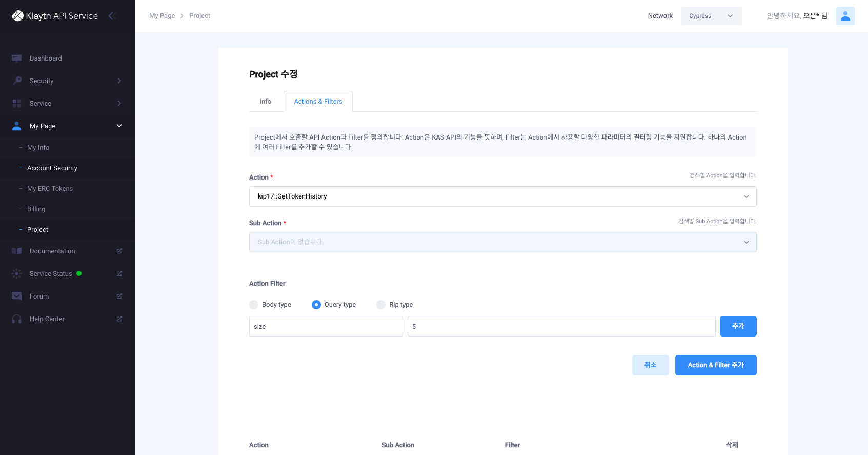868x455 pixels.
Task: Click the Dashboard monitor icon
Action: pos(17,58)
